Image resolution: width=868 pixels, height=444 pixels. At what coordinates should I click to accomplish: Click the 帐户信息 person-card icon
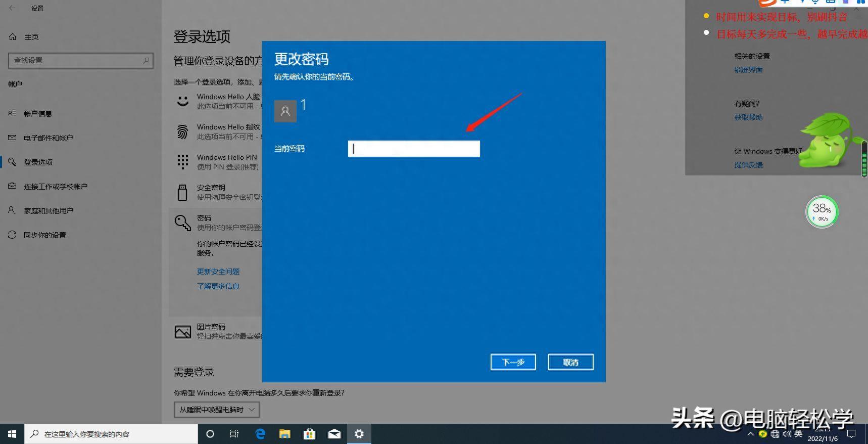[x=12, y=113]
